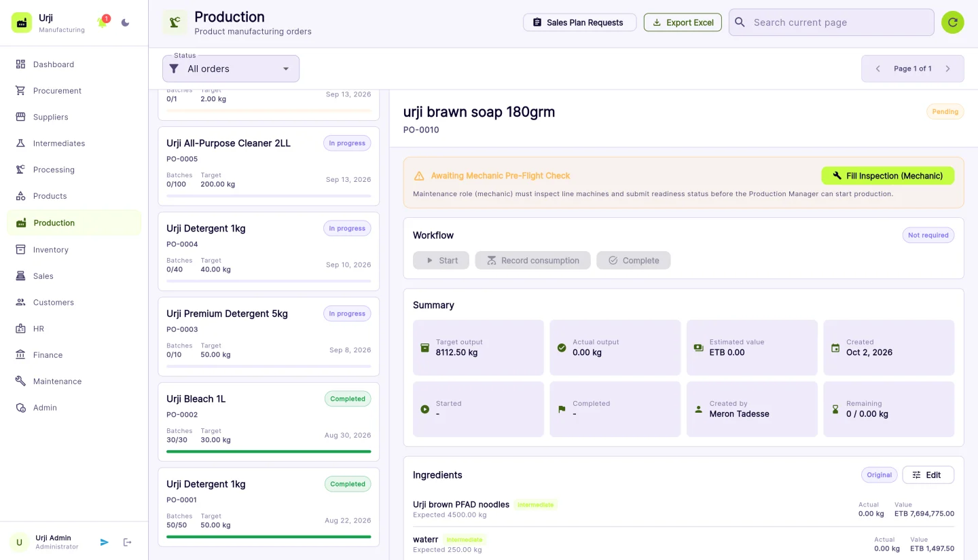The height and width of the screenshot is (560, 978).
Task: Go to the previous page arrow
Action: pos(877,69)
